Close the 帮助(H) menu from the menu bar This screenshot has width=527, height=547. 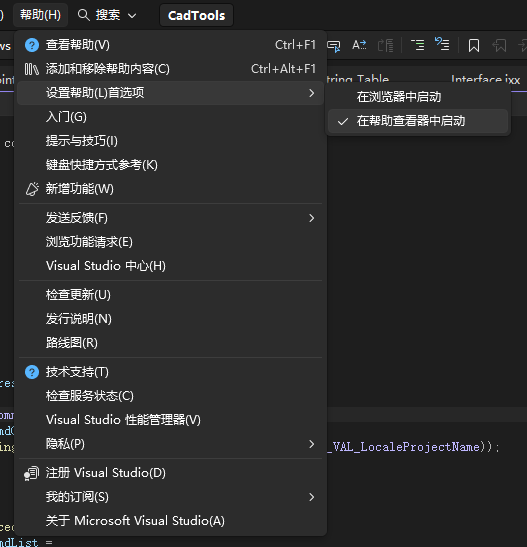[40, 15]
